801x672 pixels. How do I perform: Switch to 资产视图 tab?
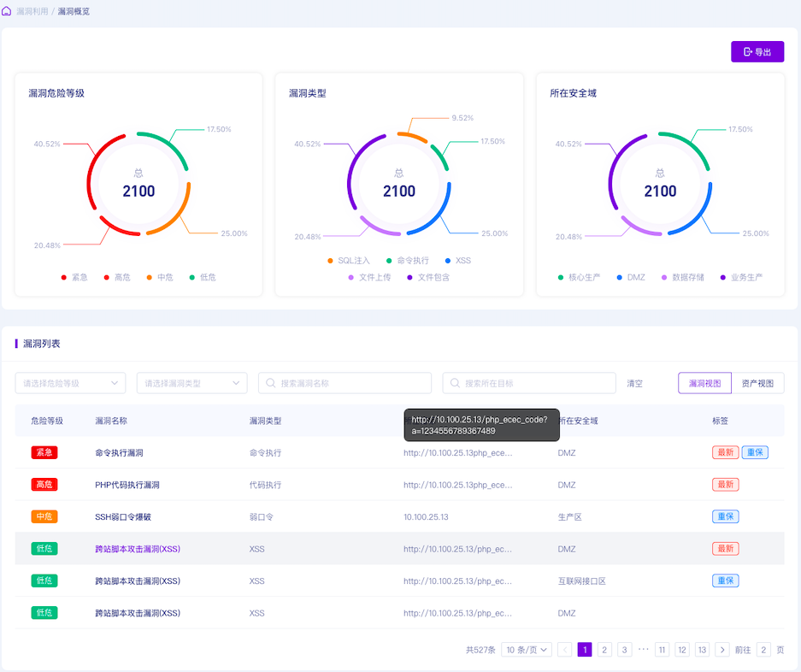tap(757, 383)
